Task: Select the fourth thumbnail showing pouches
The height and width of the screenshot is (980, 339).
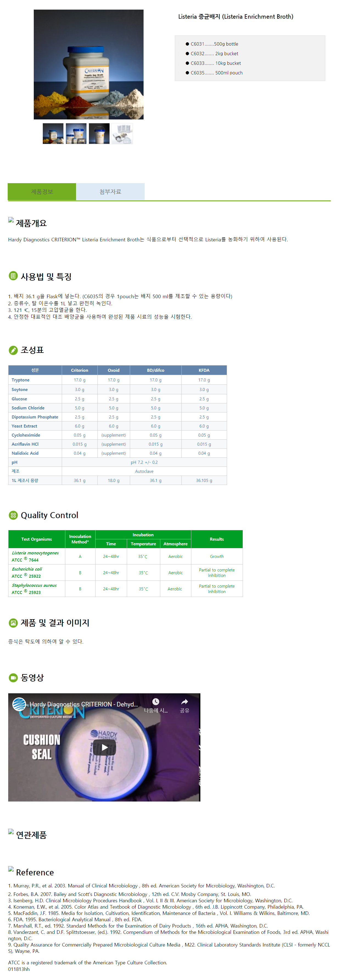Action: pos(122,133)
